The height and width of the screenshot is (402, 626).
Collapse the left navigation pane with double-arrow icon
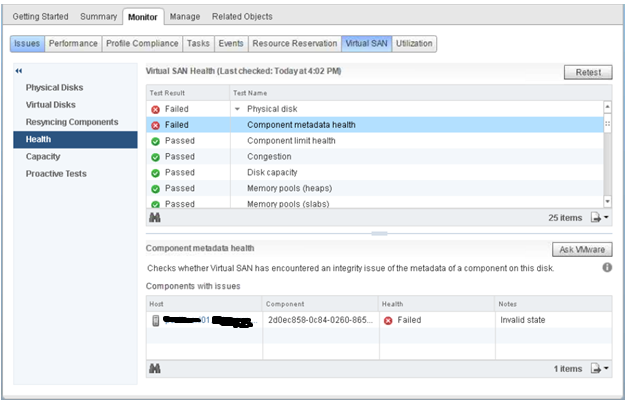click(18, 72)
